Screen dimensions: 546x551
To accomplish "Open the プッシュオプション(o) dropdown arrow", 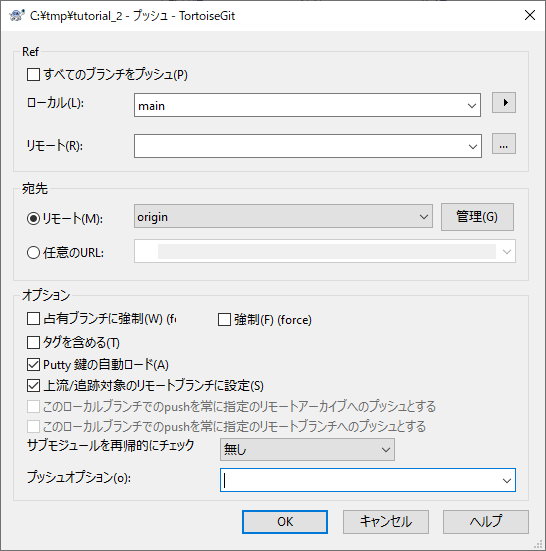I will tap(507, 480).
